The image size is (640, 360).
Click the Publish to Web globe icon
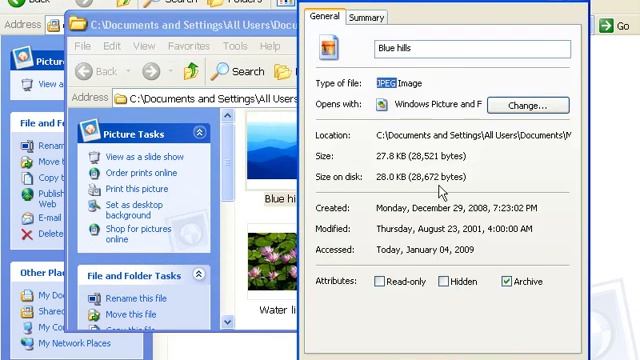(x=27, y=194)
